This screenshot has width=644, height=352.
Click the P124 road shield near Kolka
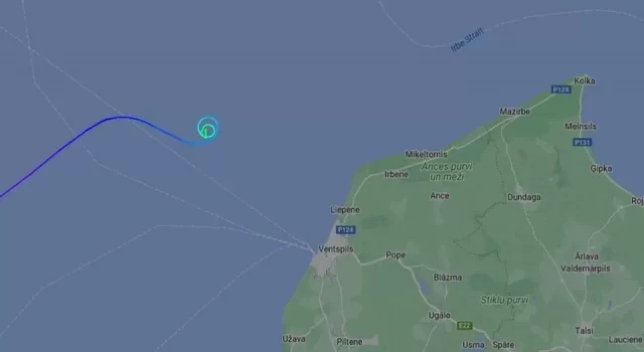coord(561,90)
